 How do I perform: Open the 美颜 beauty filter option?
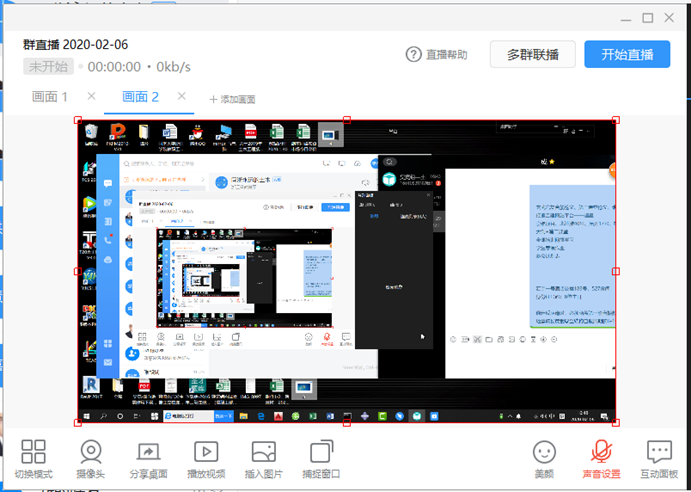click(544, 452)
